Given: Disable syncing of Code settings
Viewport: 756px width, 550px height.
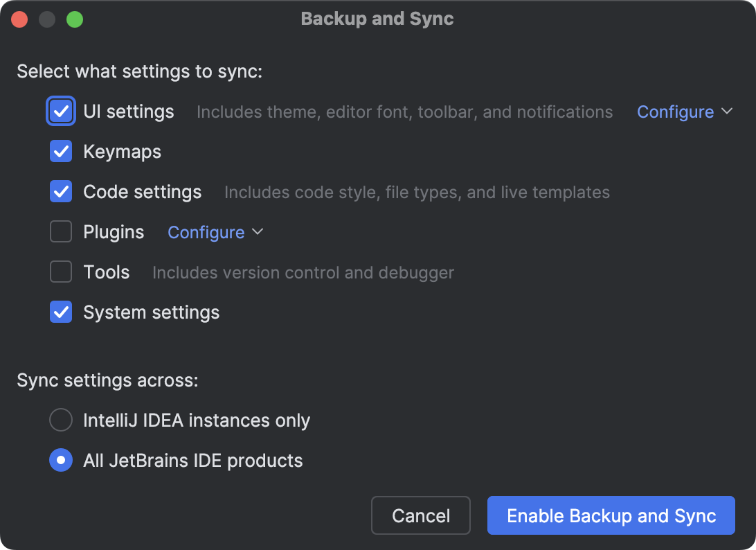Looking at the screenshot, I should 61,191.
